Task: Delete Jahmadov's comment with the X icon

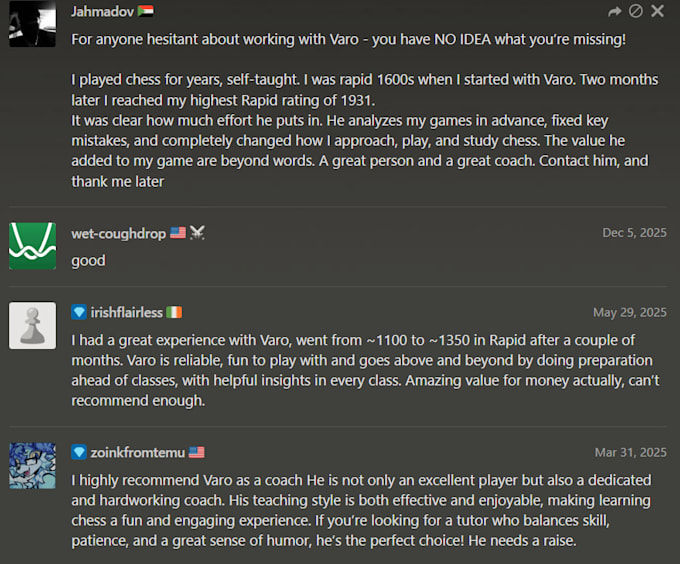Action: 657,11
